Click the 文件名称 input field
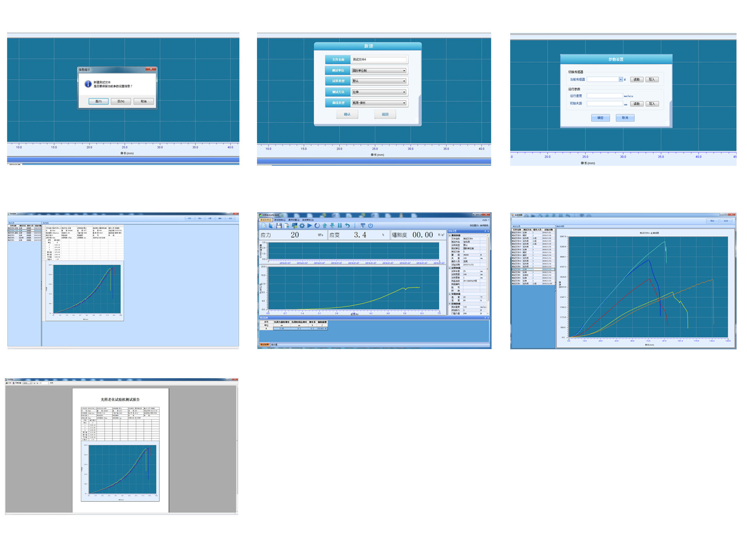 (x=379, y=60)
